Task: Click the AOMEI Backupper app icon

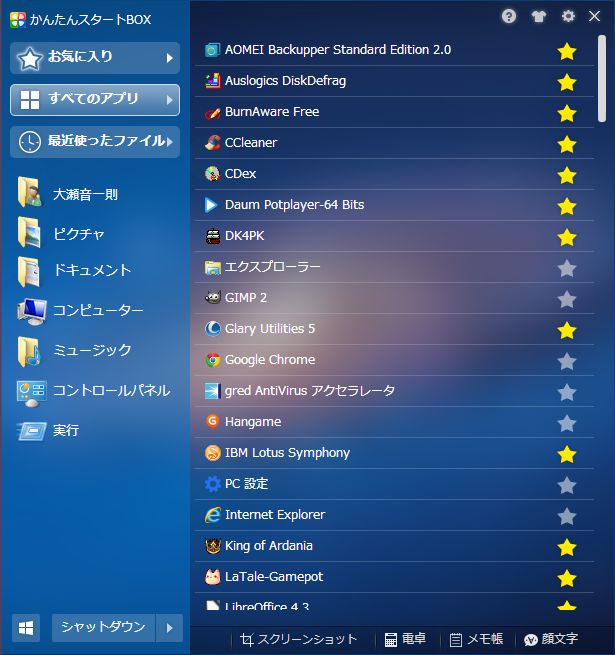Action: (x=212, y=50)
